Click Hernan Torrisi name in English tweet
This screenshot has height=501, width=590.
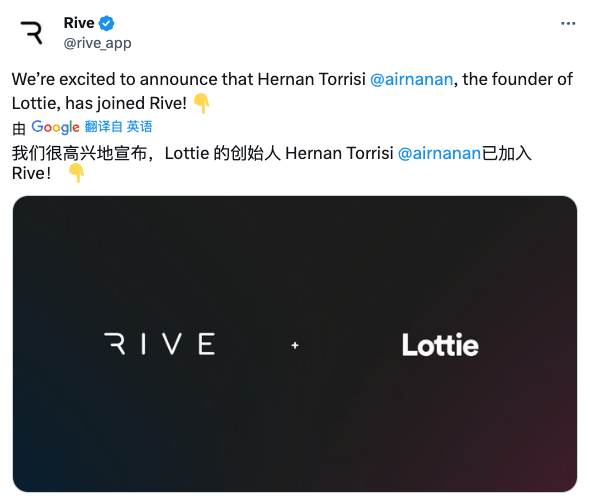[312, 79]
